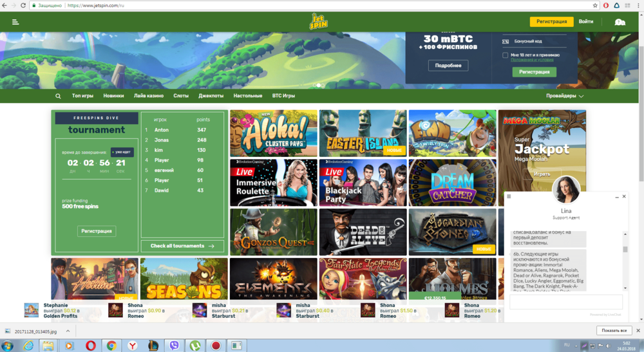Open Yandex browser from the taskbar
The width and height of the screenshot is (644, 352).
[132, 346]
